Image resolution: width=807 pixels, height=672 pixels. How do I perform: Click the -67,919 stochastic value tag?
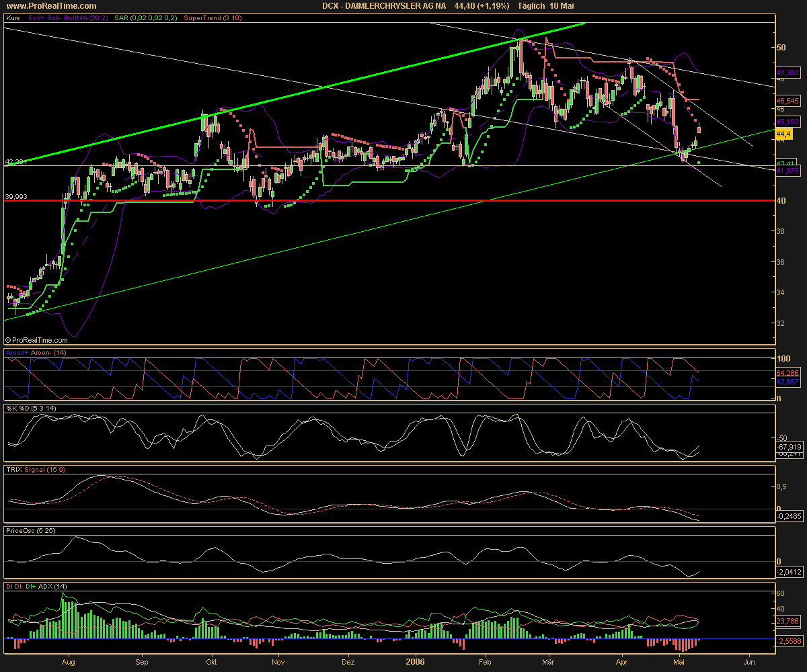point(788,446)
